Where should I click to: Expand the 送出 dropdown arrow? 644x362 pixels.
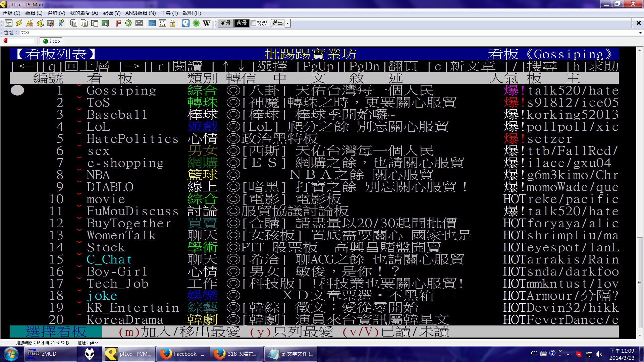[x=287, y=23]
